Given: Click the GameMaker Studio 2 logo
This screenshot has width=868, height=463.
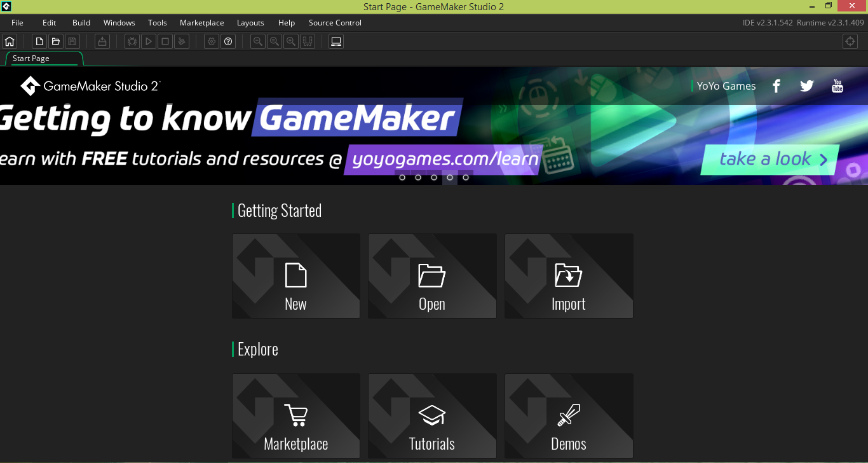Looking at the screenshot, I should 90,86.
